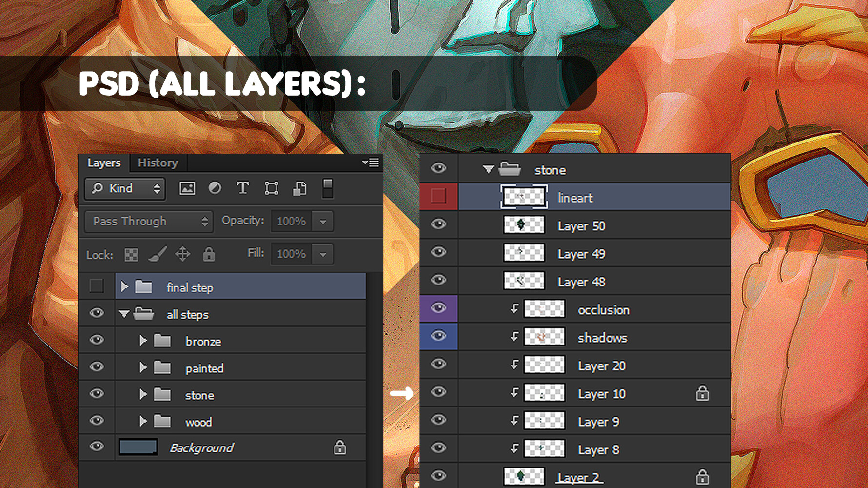
Task: Open the Layers panel flyout menu
Action: coord(371,163)
